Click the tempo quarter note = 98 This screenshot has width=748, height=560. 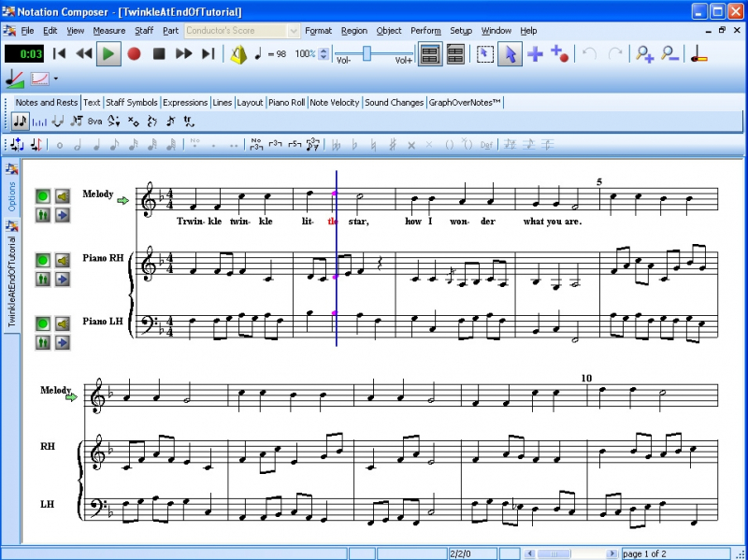(270, 54)
